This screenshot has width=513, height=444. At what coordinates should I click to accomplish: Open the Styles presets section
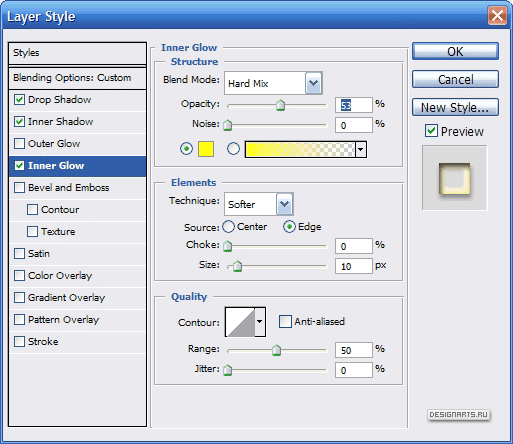(x=77, y=53)
